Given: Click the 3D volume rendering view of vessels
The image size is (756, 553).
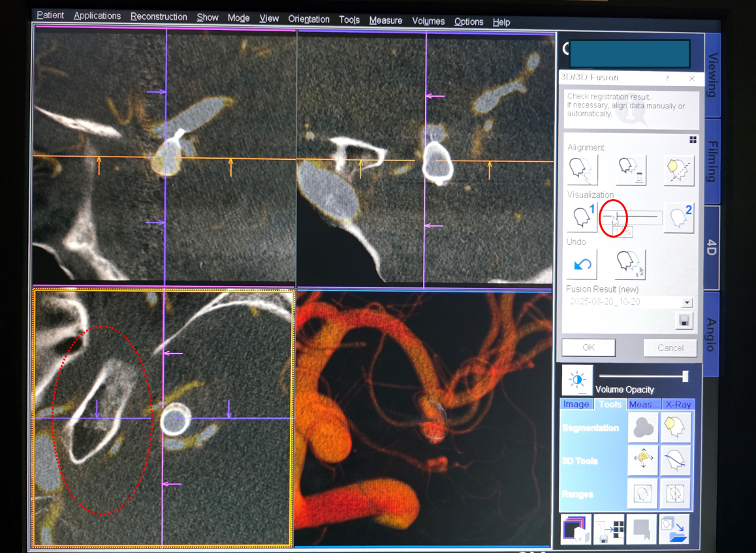Looking at the screenshot, I should coord(423,418).
